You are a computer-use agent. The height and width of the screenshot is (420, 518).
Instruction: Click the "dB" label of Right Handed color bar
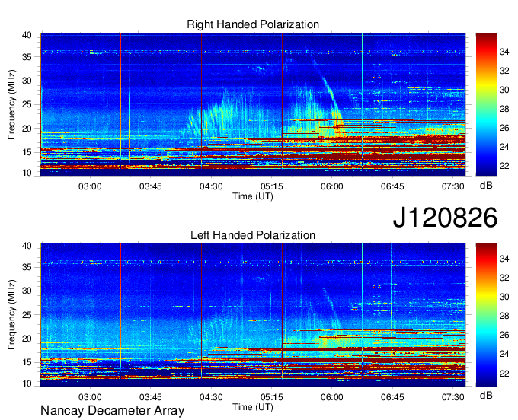point(486,186)
